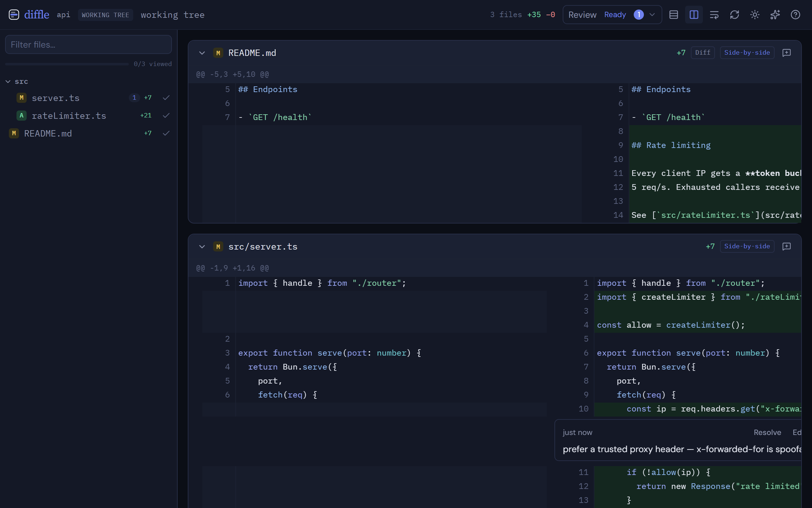Mark server.ts as viewed

166,98
